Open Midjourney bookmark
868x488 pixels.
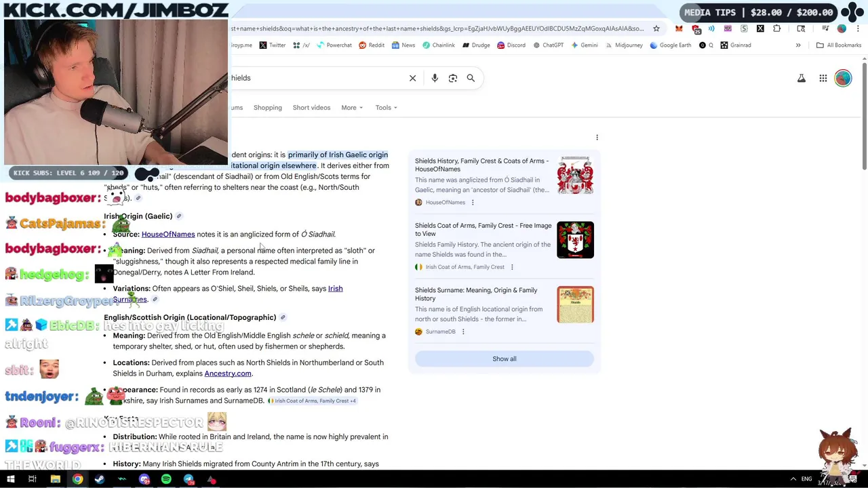[x=624, y=45]
